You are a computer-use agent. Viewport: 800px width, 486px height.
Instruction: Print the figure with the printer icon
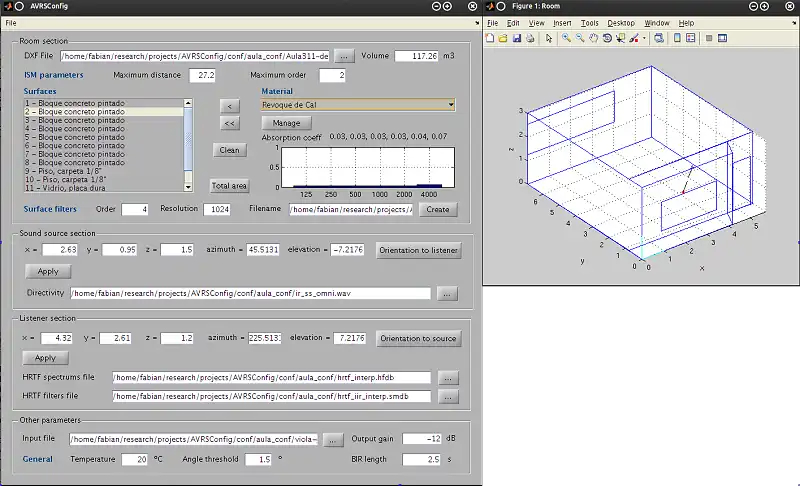tap(530, 38)
